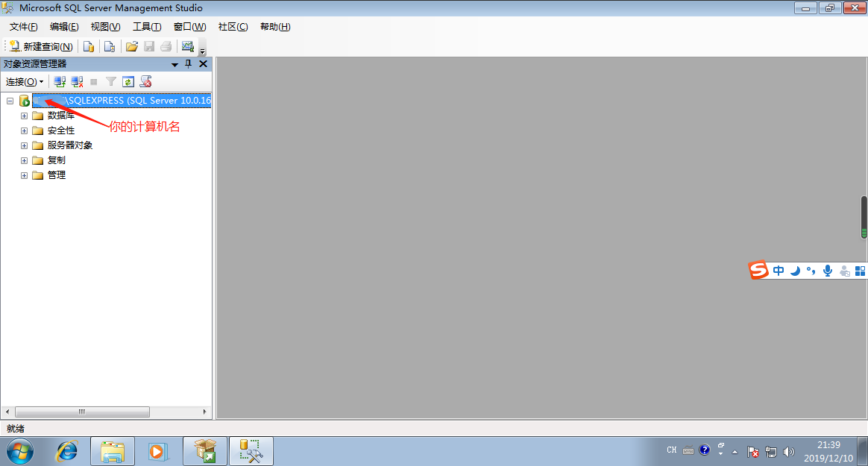Screen dimensions: 868x466
Task: Click the scroll left arrow in Object Explorer
Action: click(x=7, y=412)
